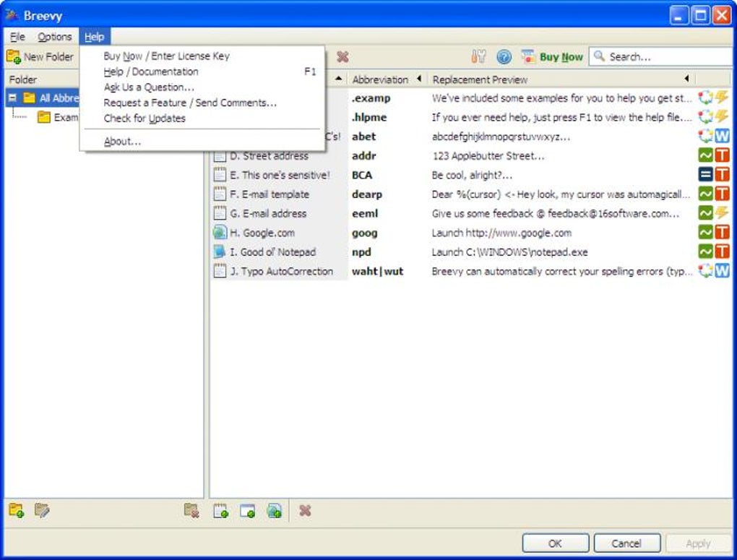Click the arrow right of the Abbreviation header
The width and height of the screenshot is (737, 560).
click(419, 79)
